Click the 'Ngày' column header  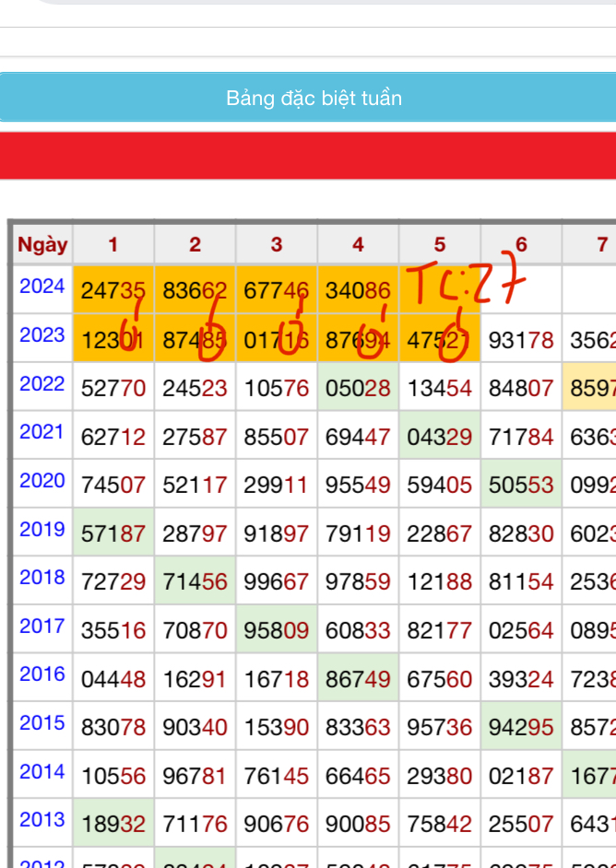(42, 244)
